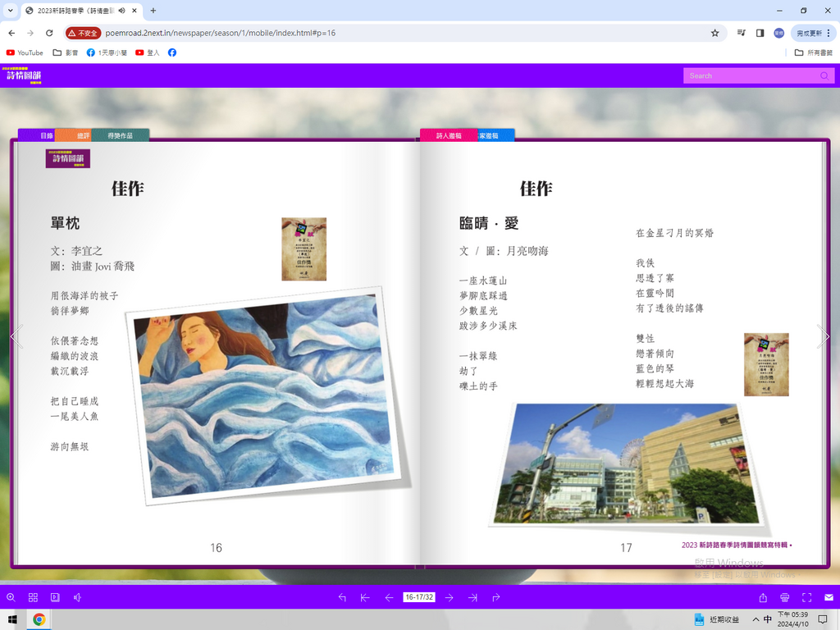Screen dimensions: 840x630
Task: Go to the first page
Action: pyautogui.click(x=365, y=597)
